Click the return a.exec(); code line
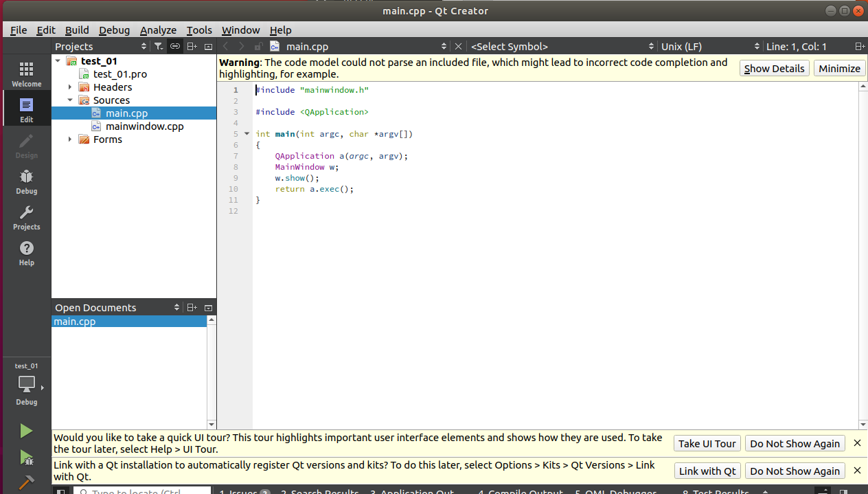The height and width of the screenshot is (494, 868). pos(315,189)
